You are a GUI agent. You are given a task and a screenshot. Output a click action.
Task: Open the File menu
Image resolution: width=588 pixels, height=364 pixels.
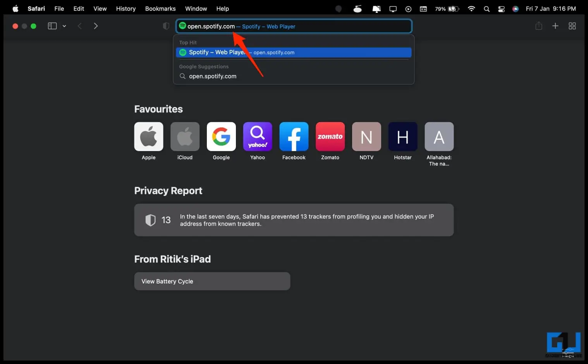[59, 9]
